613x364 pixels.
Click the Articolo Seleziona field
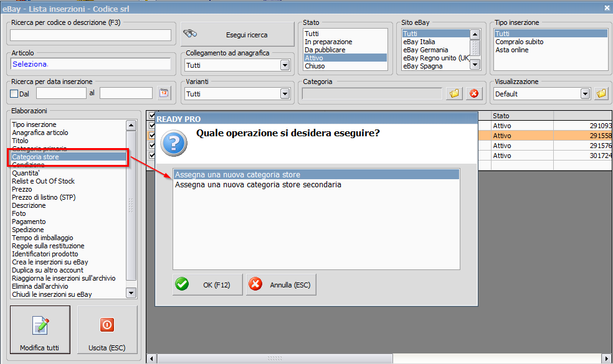[x=91, y=64]
